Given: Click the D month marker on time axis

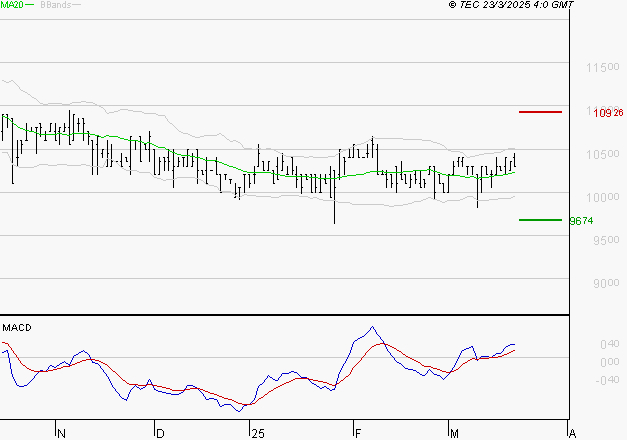Looking at the screenshot, I should (160, 434).
